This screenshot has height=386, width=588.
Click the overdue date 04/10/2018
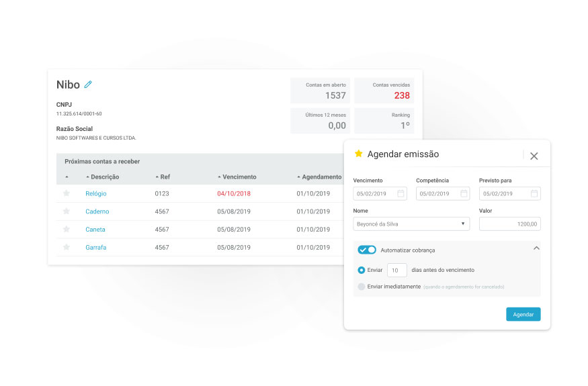point(234,193)
